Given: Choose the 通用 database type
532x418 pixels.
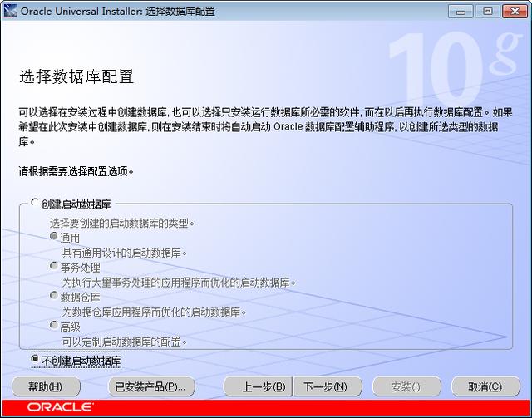Looking at the screenshot, I should tap(55, 237).
